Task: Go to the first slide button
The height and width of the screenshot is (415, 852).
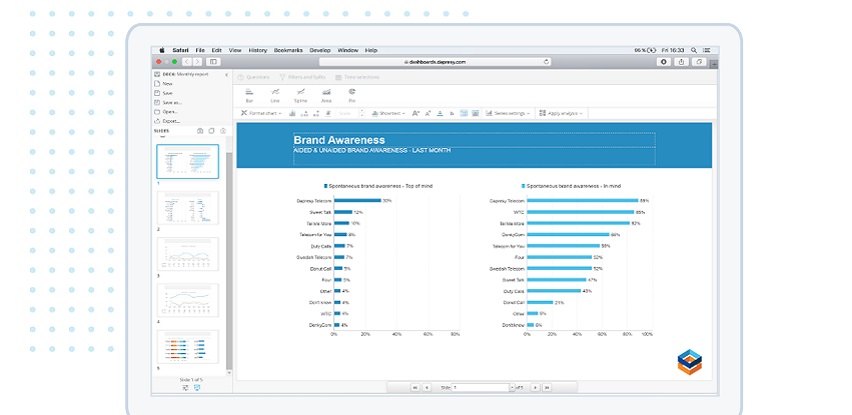Action: pyautogui.click(x=416, y=387)
